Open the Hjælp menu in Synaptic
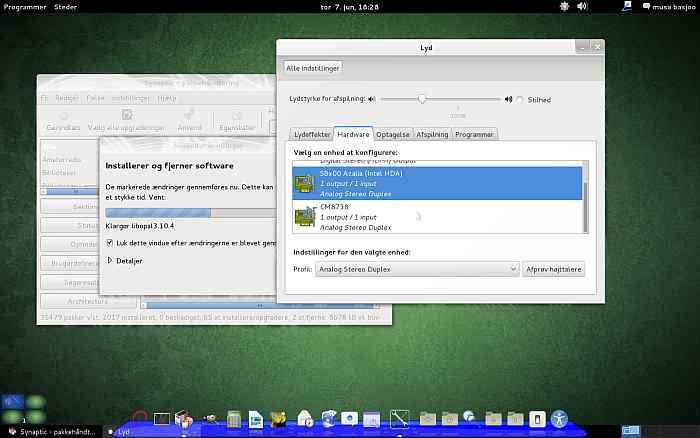 click(x=167, y=98)
